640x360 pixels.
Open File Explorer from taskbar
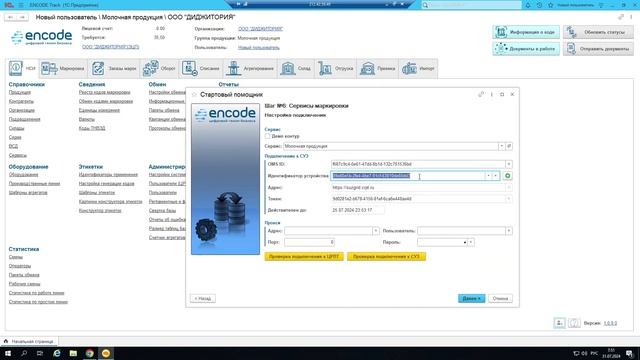(x=73, y=353)
